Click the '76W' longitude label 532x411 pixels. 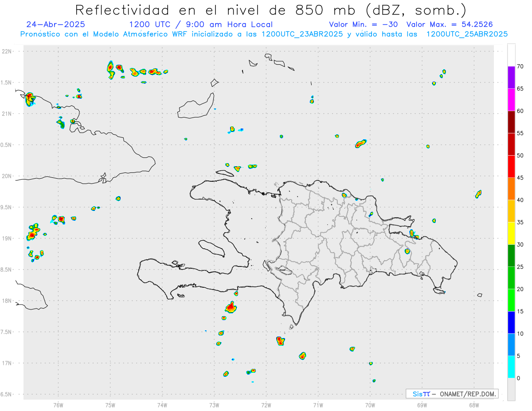pos(58,405)
